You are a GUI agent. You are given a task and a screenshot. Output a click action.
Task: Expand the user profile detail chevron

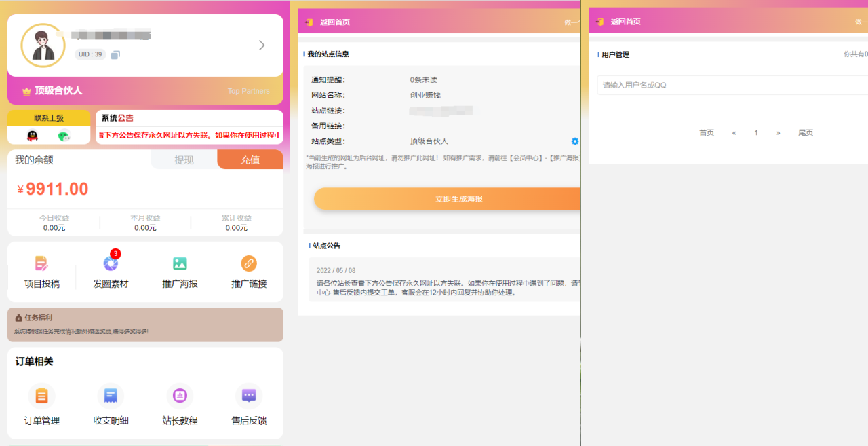click(262, 45)
